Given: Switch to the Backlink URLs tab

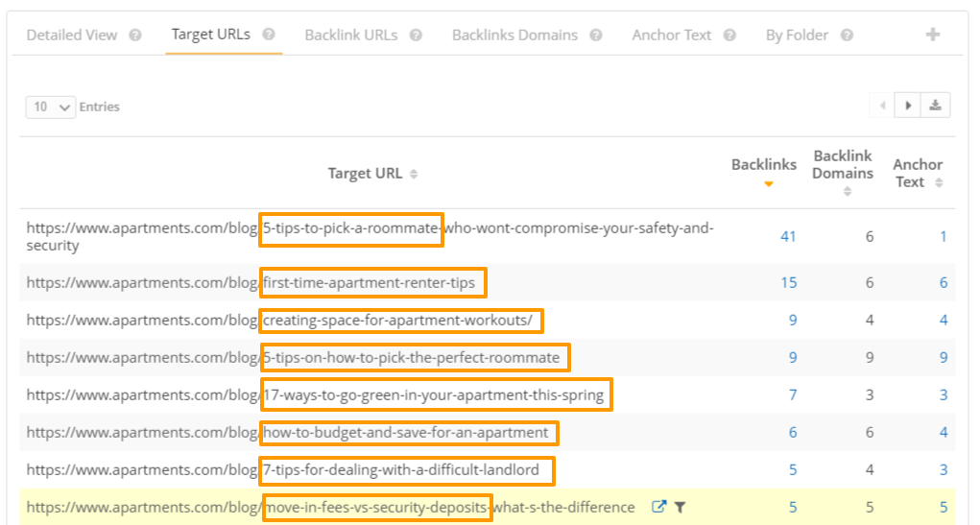Looking at the screenshot, I should (x=350, y=35).
